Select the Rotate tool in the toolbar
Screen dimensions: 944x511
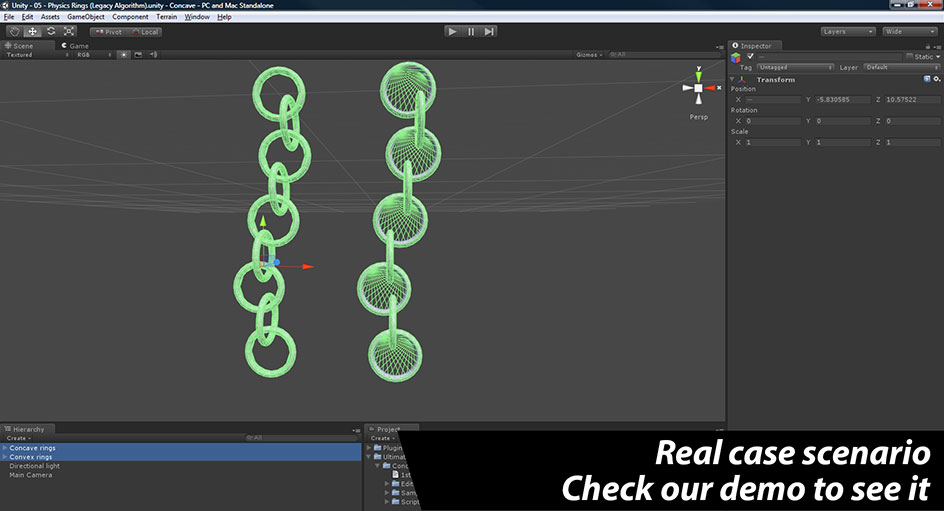click(51, 31)
